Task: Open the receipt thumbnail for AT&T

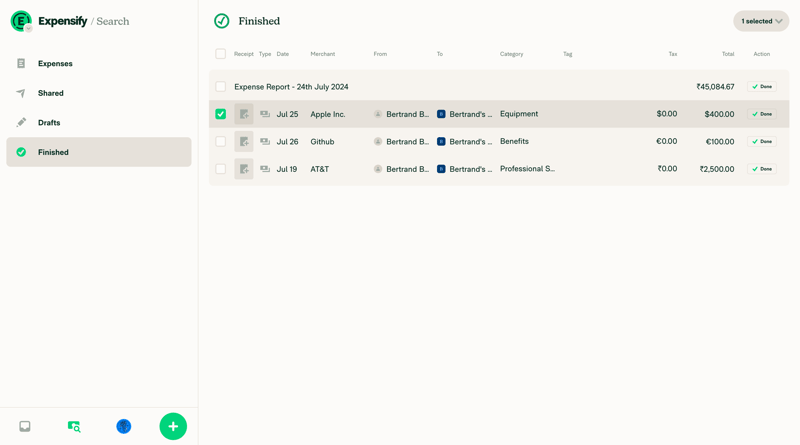Action: click(x=244, y=169)
